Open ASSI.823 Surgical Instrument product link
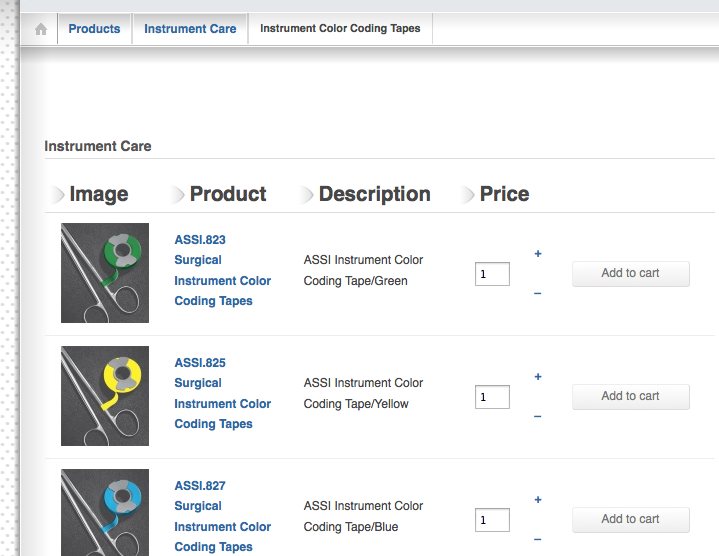The image size is (719, 556). [x=222, y=270]
